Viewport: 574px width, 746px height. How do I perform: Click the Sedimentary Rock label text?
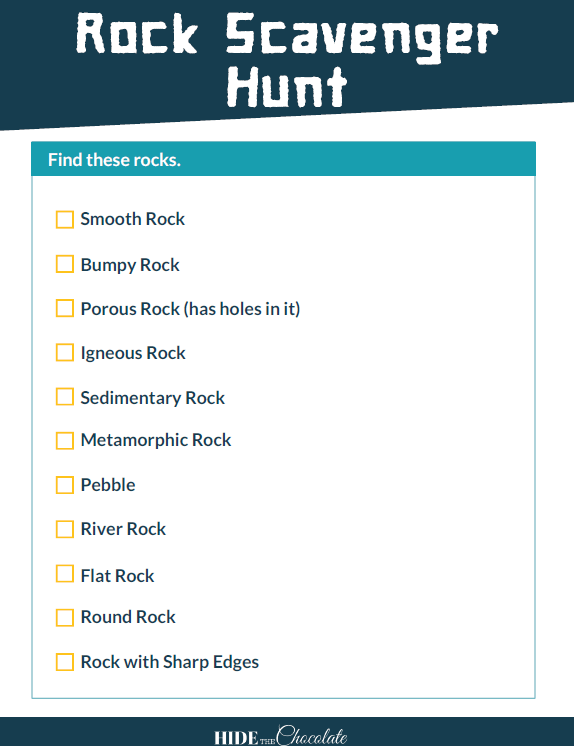tap(153, 398)
